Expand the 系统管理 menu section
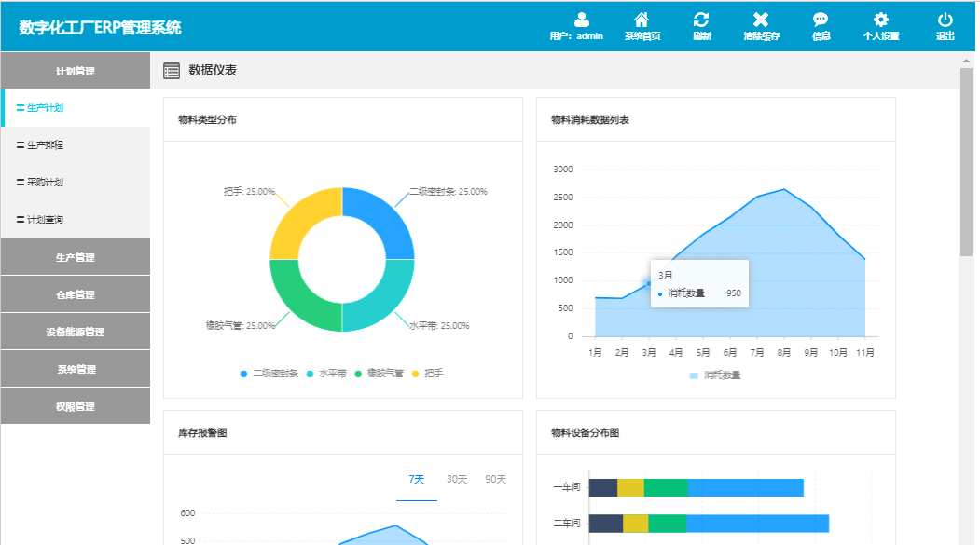The image size is (980, 545). pyautogui.click(x=75, y=369)
